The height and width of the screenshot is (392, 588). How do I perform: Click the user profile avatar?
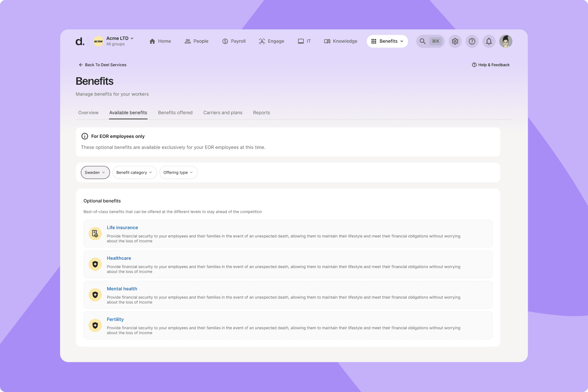pyautogui.click(x=506, y=41)
